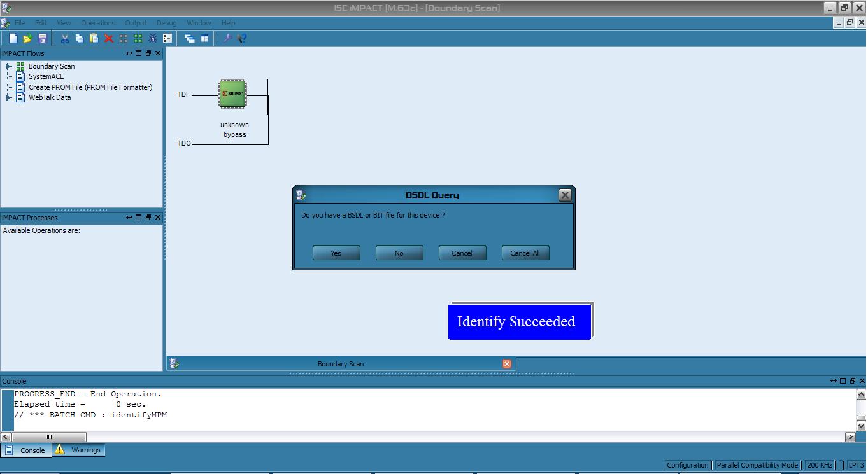Expand the Boundary Scan tree node

[8, 66]
